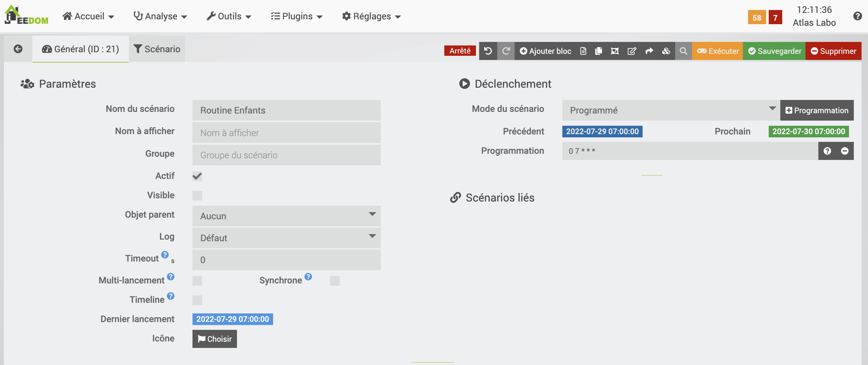Click the Déclenchement heading
Viewport: 868px width, 365px height.
(513, 84)
